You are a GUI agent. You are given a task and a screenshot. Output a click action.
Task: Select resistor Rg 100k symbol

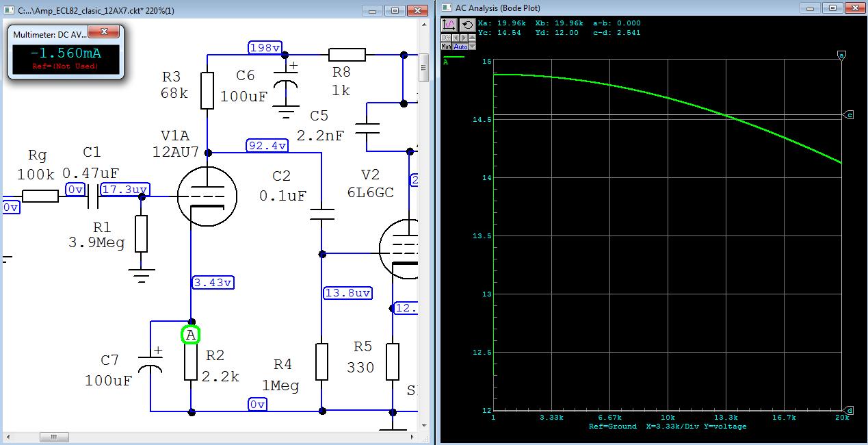pos(40,196)
